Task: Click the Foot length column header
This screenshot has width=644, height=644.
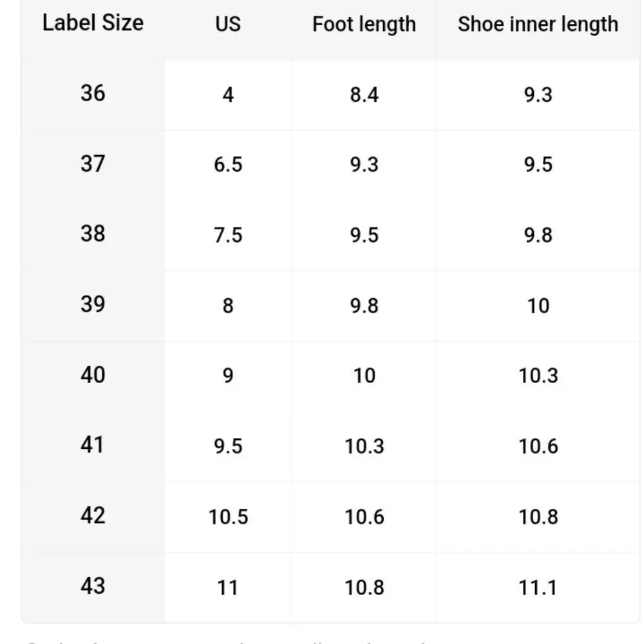Action: [364, 24]
